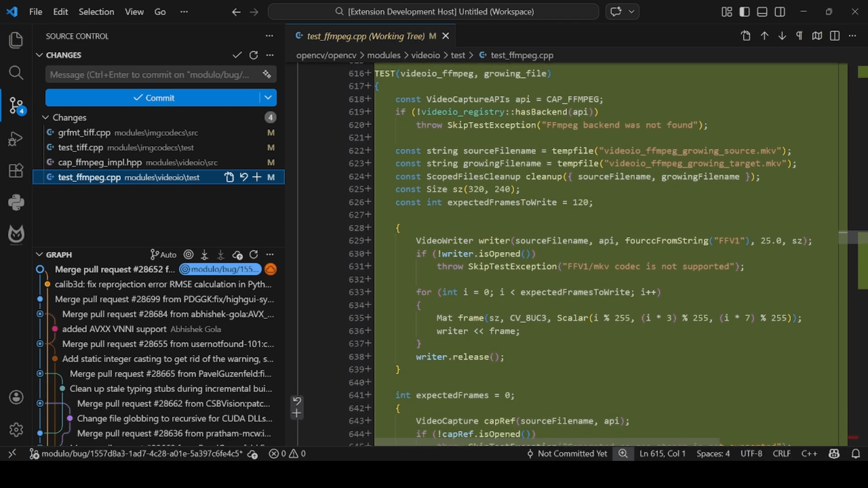Go to next change arrow

pyautogui.click(x=782, y=36)
